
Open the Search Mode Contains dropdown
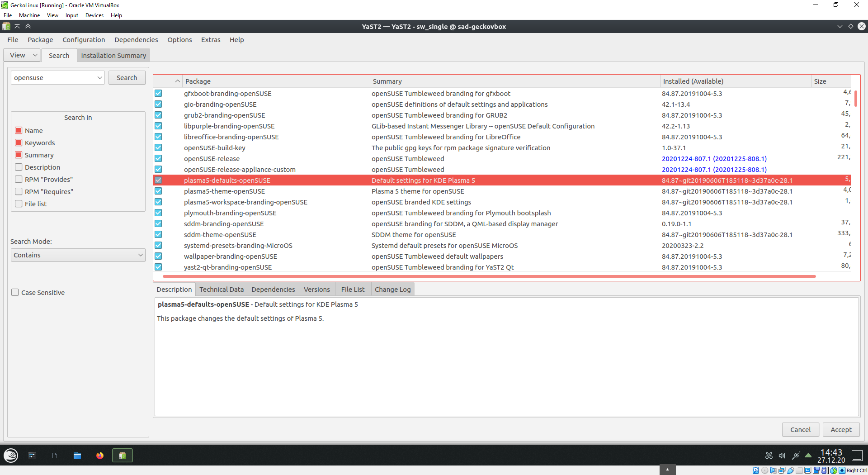point(78,255)
